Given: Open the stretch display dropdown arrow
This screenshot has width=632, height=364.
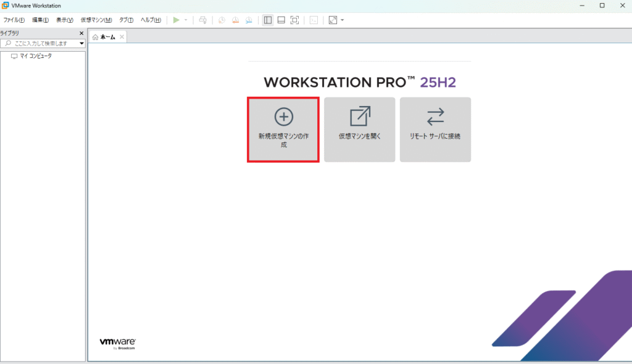Looking at the screenshot, I should click(x=343, y=20).
